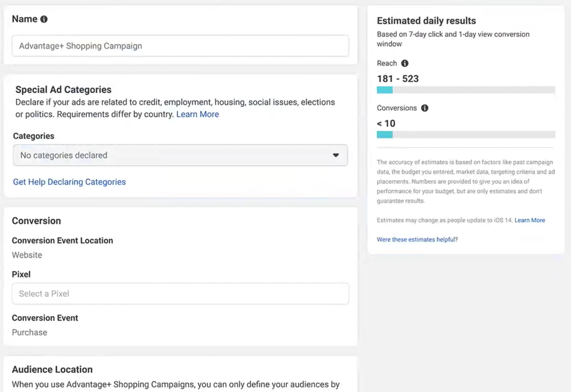This screenshot has width=571, height=392.
Task: Open Learn More link about iOS 14
Action: click(x=530, y=220)
